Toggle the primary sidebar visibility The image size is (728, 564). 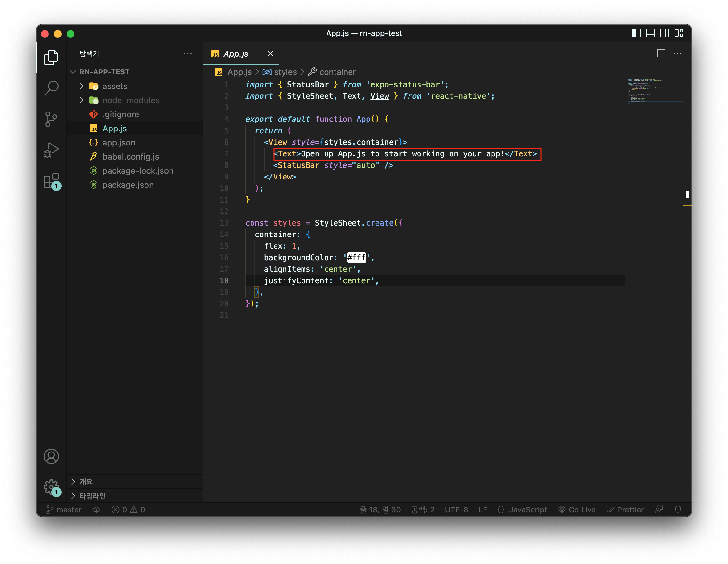[636, 33]
